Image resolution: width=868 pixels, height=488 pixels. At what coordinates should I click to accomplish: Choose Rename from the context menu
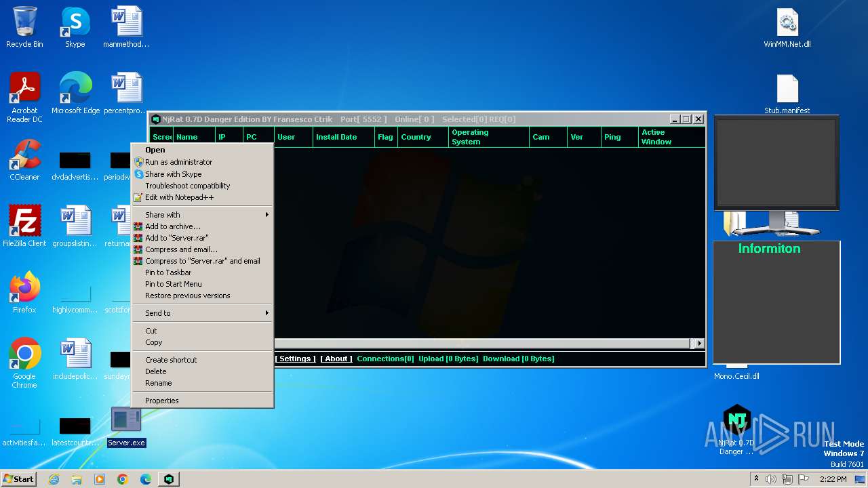click(202, 383)
